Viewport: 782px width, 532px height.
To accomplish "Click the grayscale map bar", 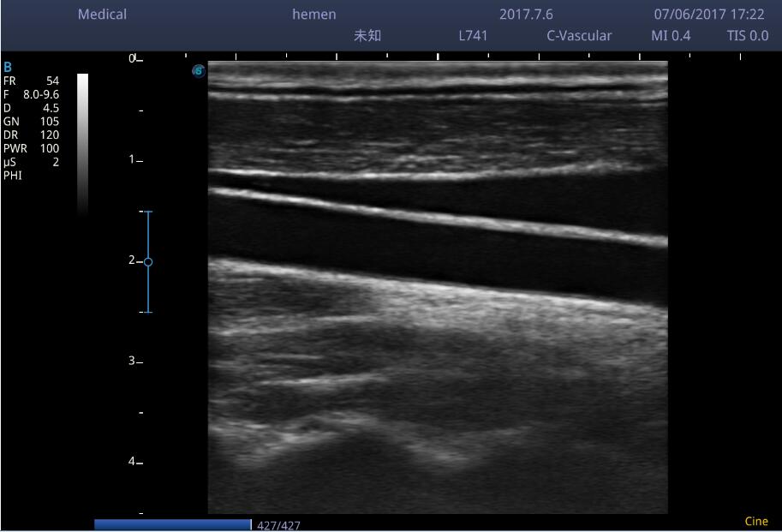I will tap(82, 141).
